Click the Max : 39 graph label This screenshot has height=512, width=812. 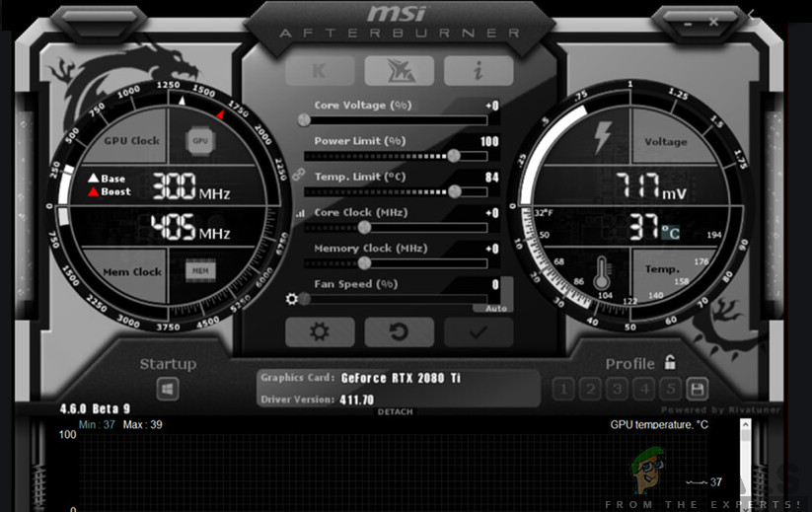click(142, 425)
